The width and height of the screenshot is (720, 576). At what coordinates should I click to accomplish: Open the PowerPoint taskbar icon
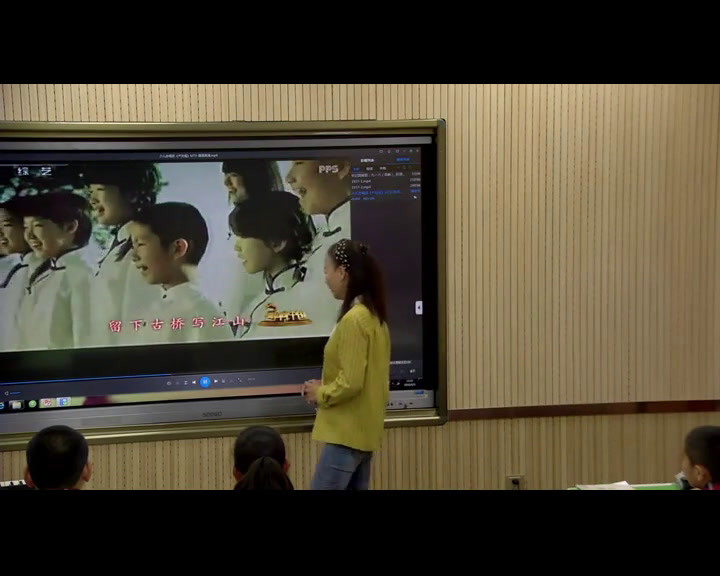click(47, 403)
